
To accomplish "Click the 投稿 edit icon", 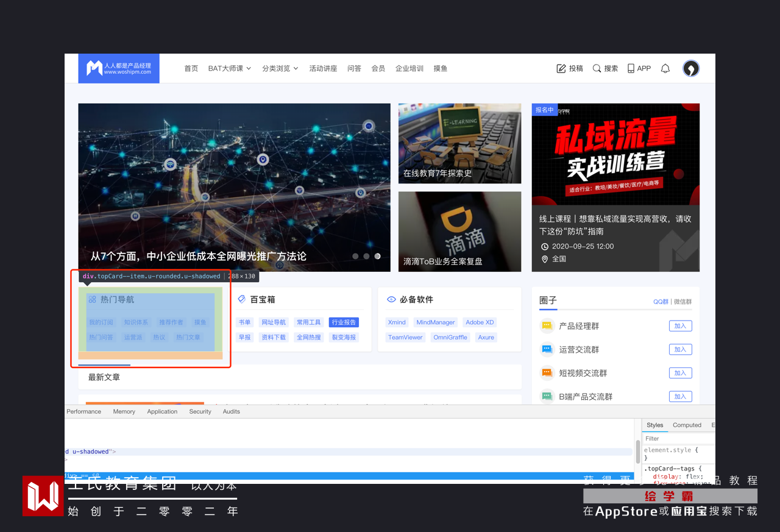I will [x=561, y=69].
